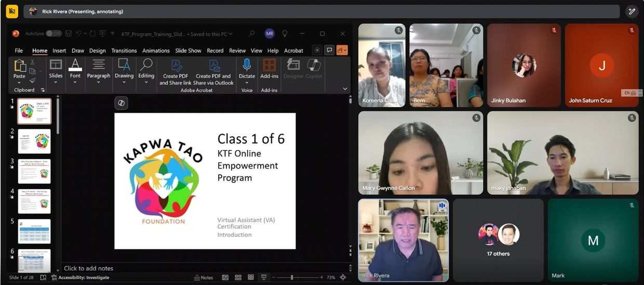Viewport: 644px width, 285px height.
Task: Click the Slide 1 of 28 indicator
Action: tap(21, 278)
